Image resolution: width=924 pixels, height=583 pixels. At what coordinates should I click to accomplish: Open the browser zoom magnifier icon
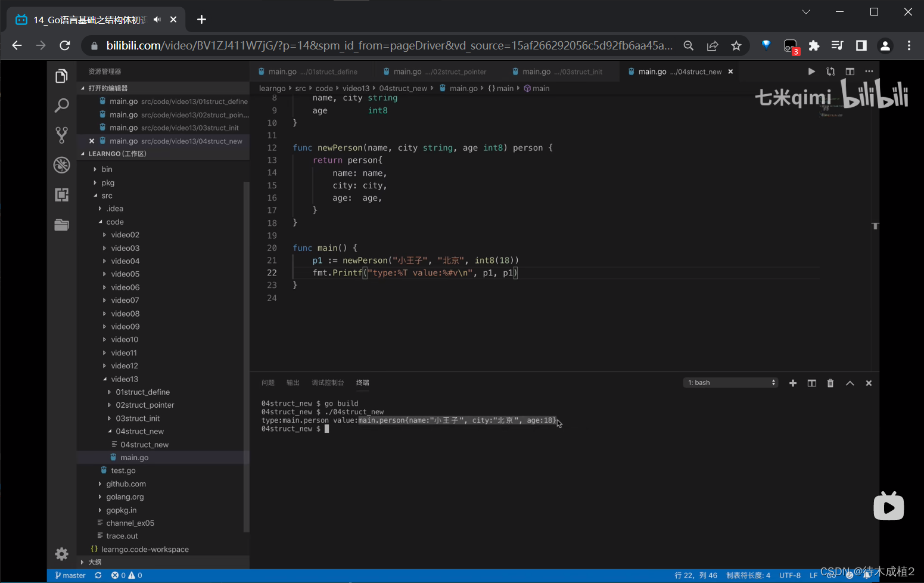[x=689, y=45]
